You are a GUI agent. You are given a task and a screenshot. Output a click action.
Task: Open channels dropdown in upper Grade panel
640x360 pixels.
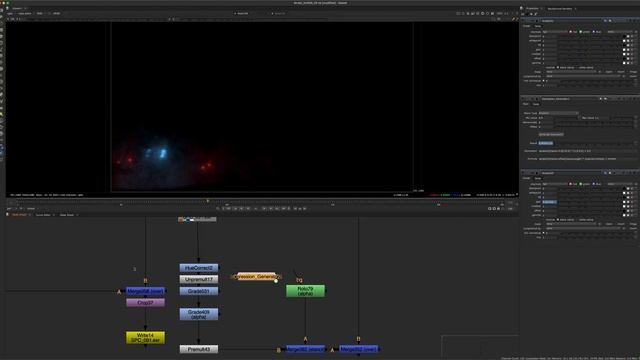(556, 32)
